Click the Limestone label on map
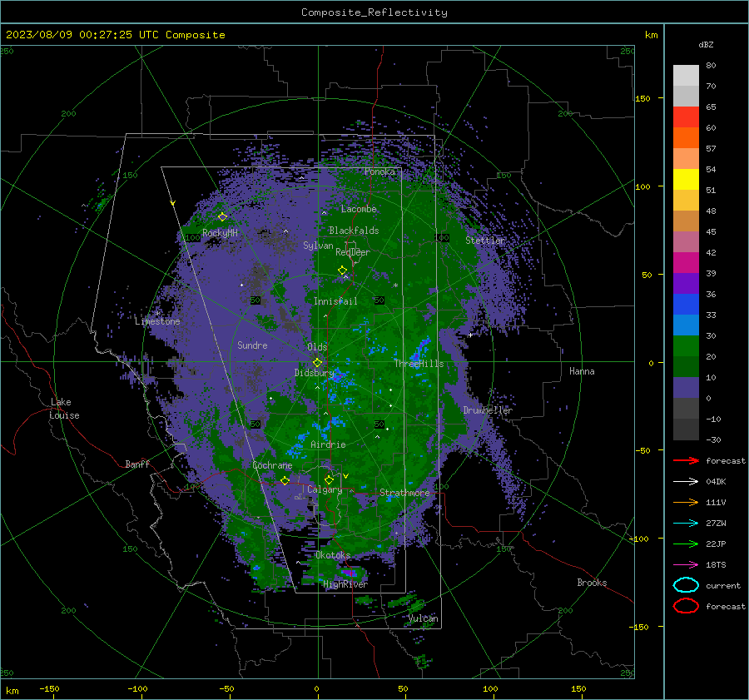 [157, 321]
